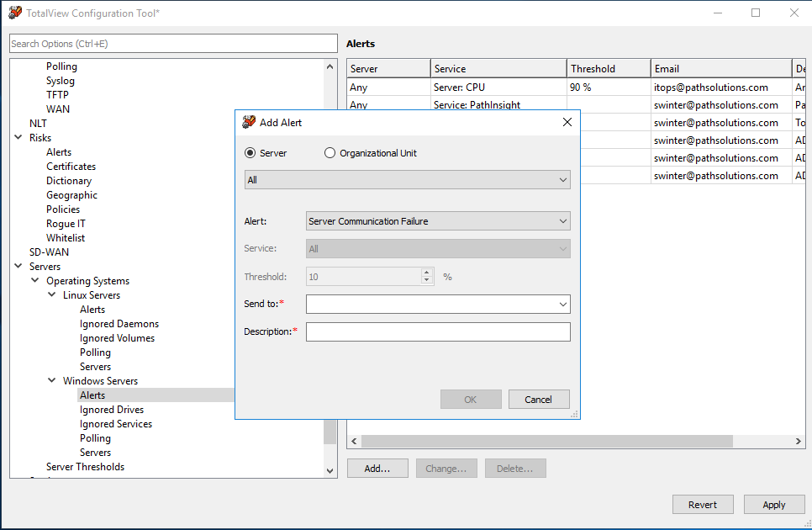Collapse the Risks tree branch
812x530 pixels.
(x=18, y=137)
